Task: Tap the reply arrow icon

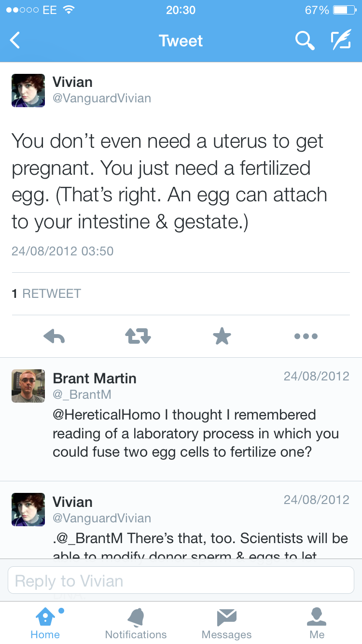Action: (x=54, y=336)
